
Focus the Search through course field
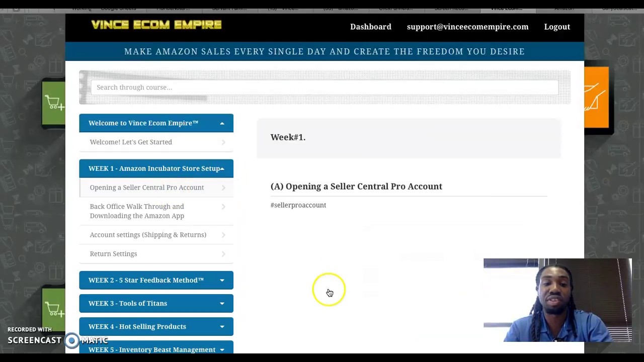(325, 87)
